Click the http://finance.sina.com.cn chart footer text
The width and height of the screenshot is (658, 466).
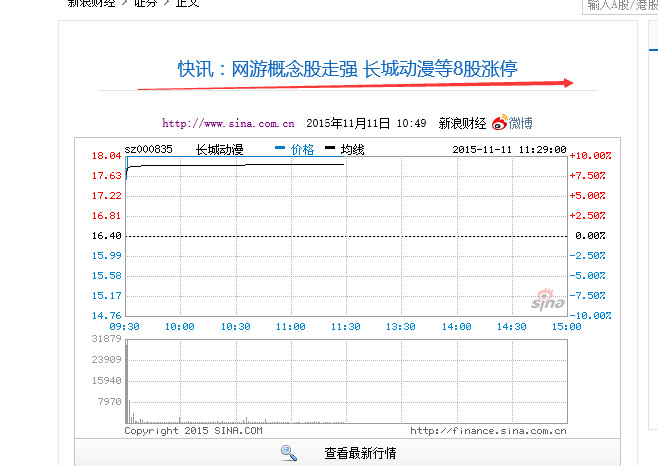tap(488, 431)
